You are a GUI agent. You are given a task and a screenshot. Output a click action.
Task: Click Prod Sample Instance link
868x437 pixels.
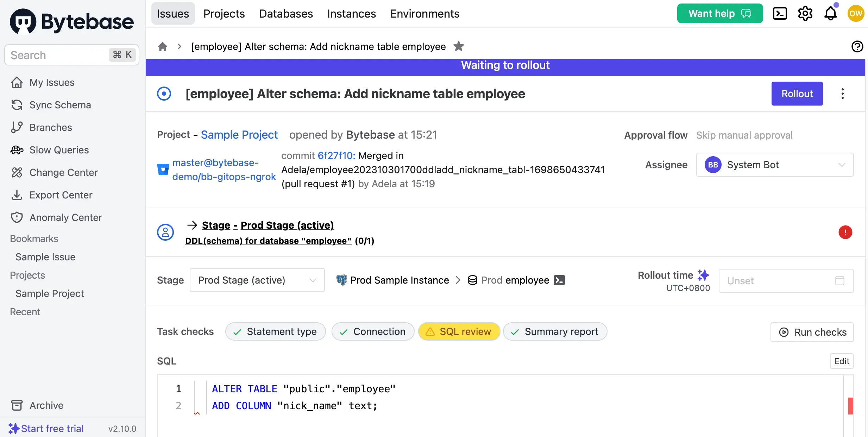point(400,280)
